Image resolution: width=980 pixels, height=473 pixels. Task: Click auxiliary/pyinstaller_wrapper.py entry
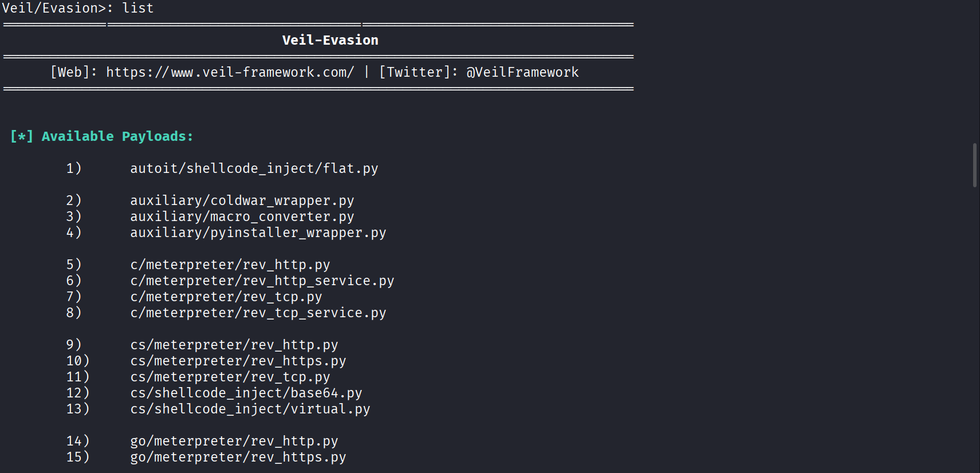click(258, 232)
